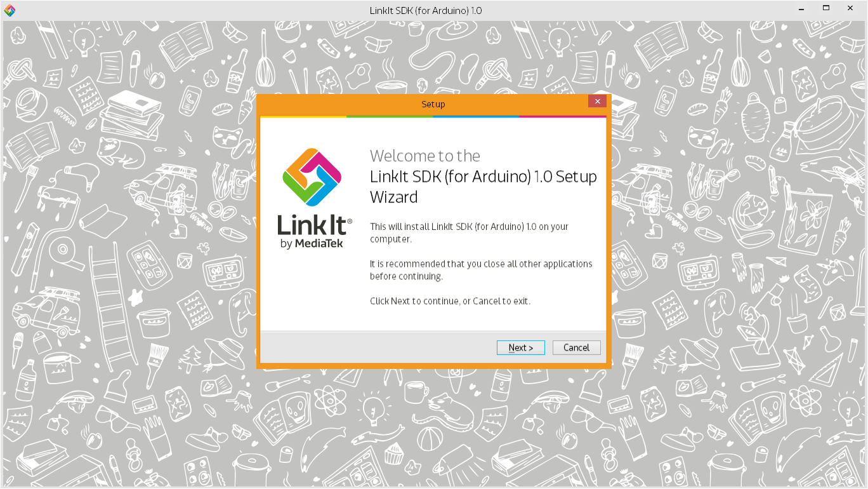The image size is (868, 489).
Task: Click the minimize button of the main window
Action: tap(801, 9)
